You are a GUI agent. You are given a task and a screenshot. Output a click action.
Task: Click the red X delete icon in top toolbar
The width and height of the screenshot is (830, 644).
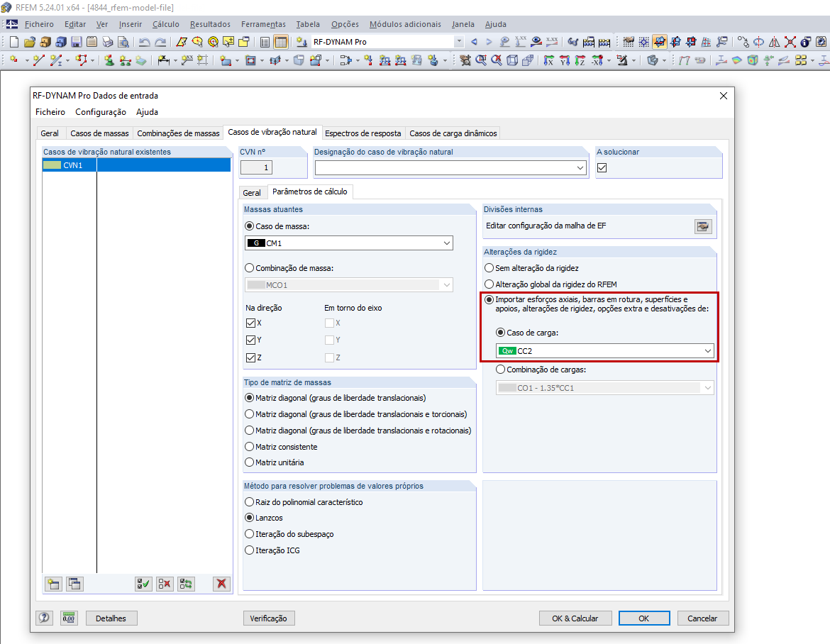point(790,42)
